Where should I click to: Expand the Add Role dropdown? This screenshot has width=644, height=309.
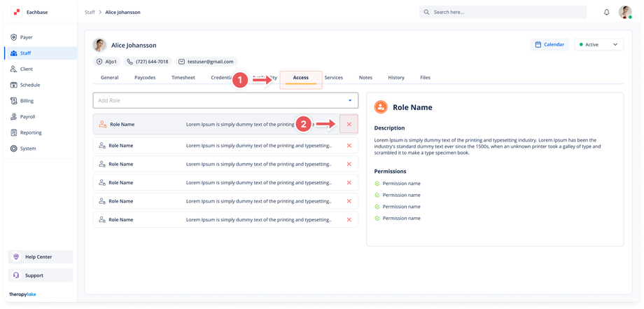pos(225,100)
